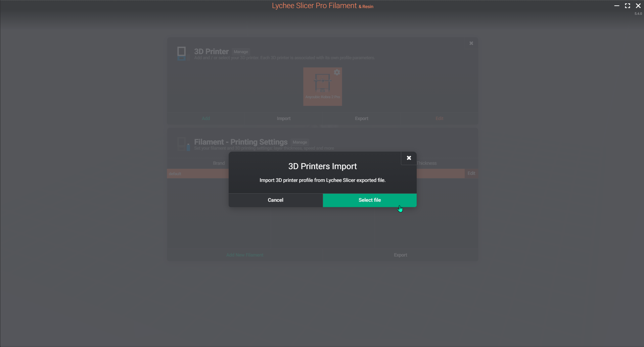Open Manage next to 3D Printer

coord(240,52)
